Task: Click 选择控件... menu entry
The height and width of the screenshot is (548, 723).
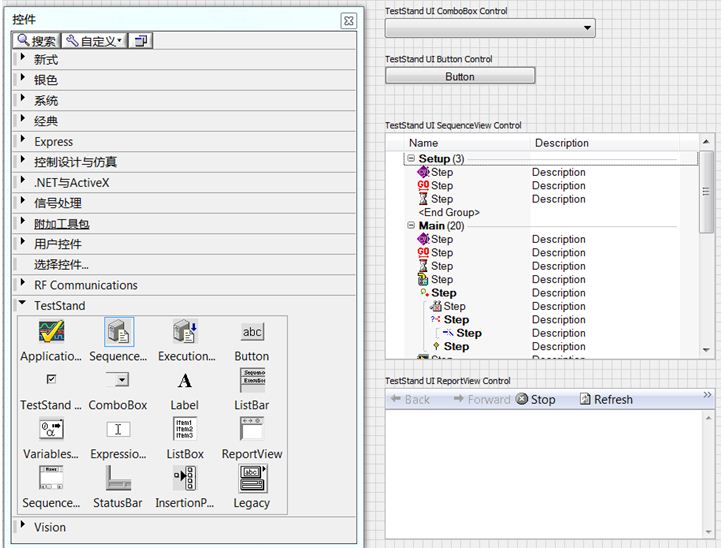Action: pos(61,265)
